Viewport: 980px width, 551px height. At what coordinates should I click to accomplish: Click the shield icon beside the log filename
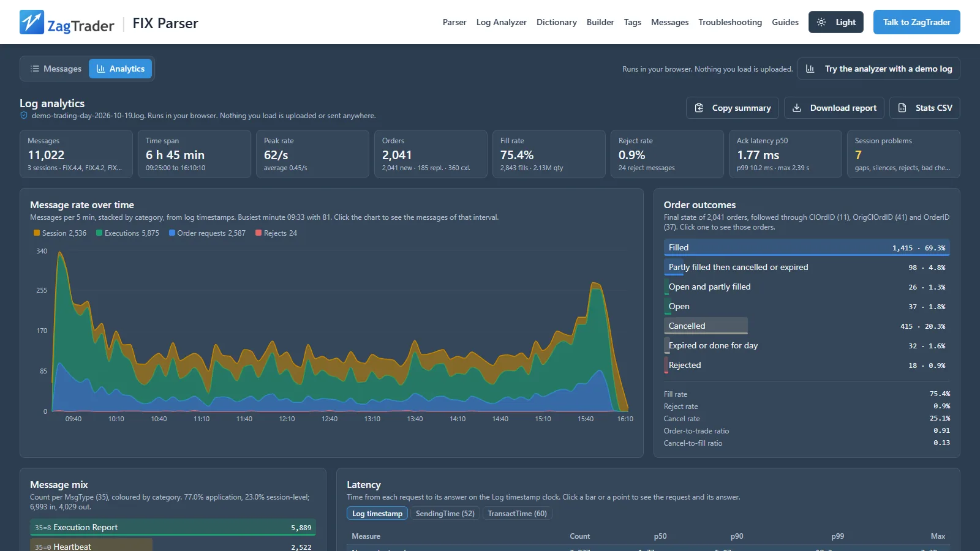coord(24,115)
